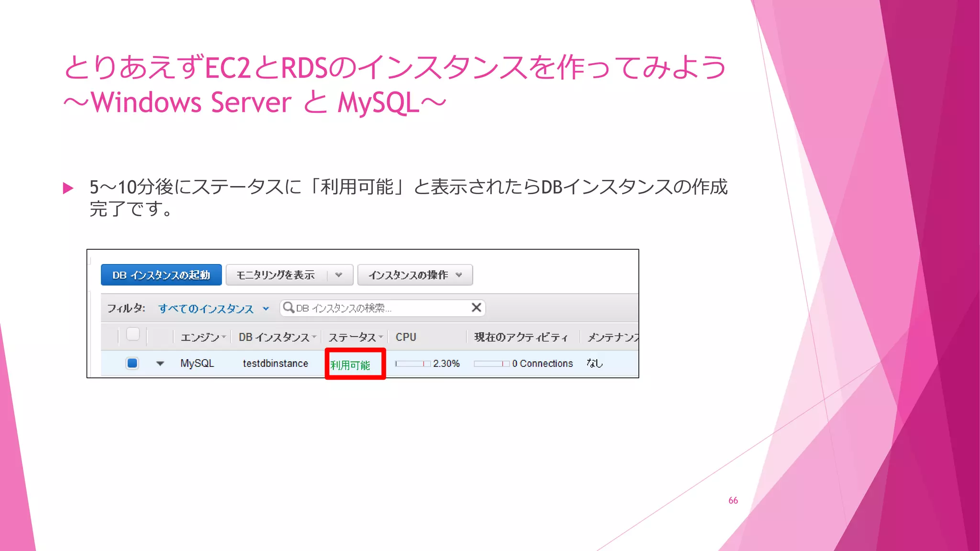
Task: Toggle the testdbinstance row checkbox
Action: click(x=133, y=363)
